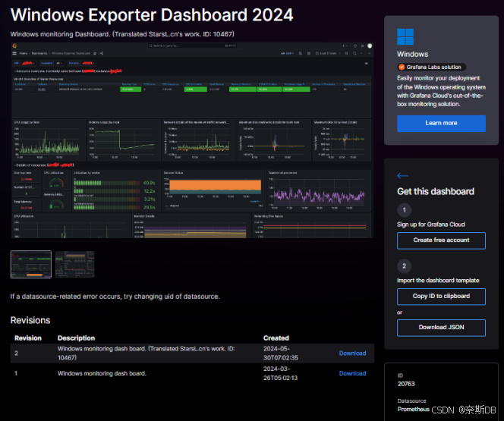
Task: Click the Import the dashboard template text
Action: [438, 281]
